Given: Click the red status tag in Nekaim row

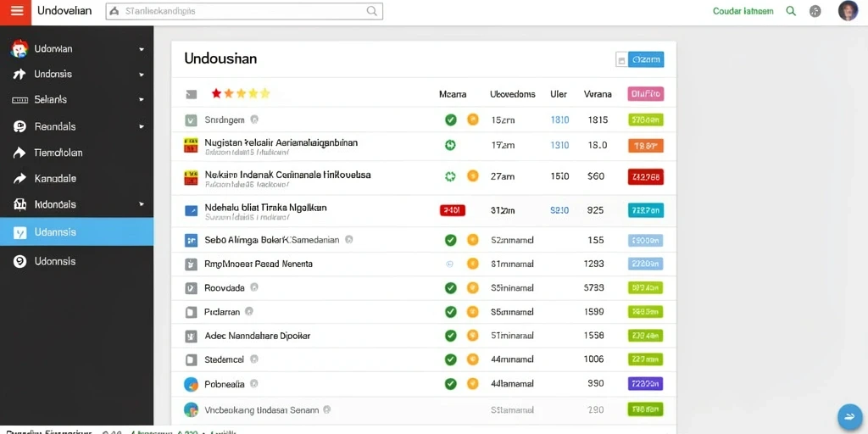Looking at the screenshot, I should 645,176.
